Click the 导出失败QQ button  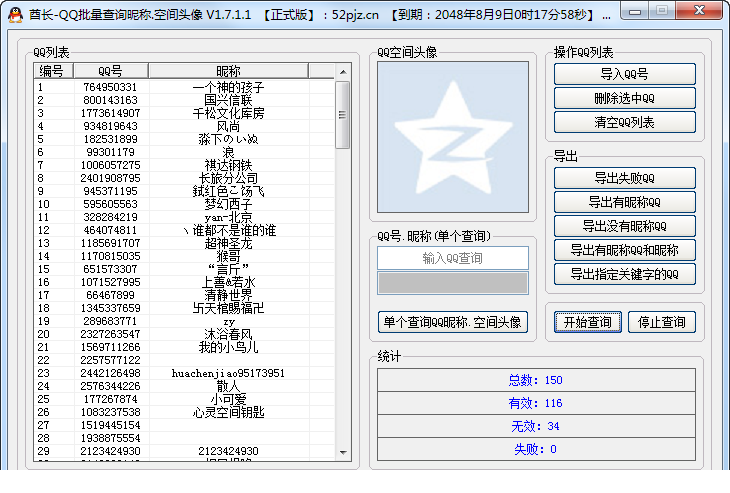click(624, 178)
